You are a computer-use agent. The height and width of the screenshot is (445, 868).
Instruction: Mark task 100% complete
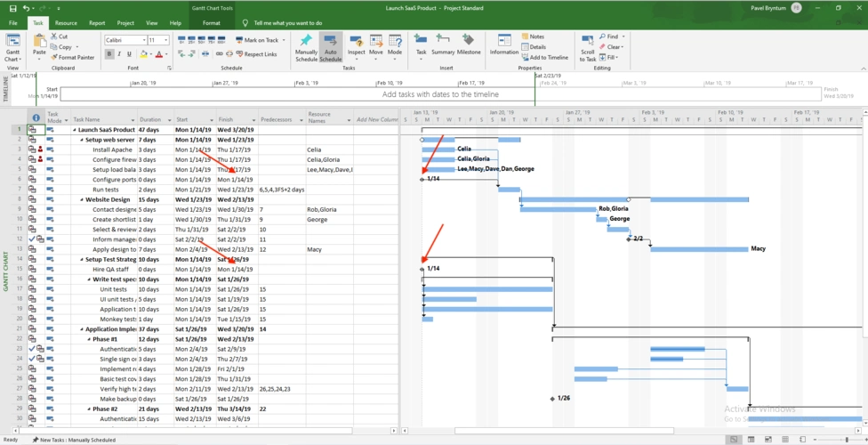pyautogui.click(x=221, y=40)
